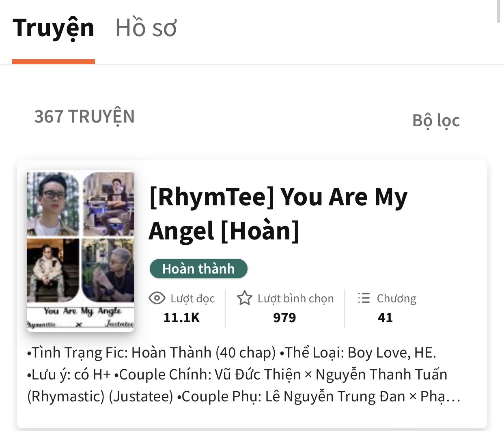Click the Hoàn thành status badge
Image resolution: width=504 pixels, height=431 pixels.
pyautogui.click(x=198, y=269)
